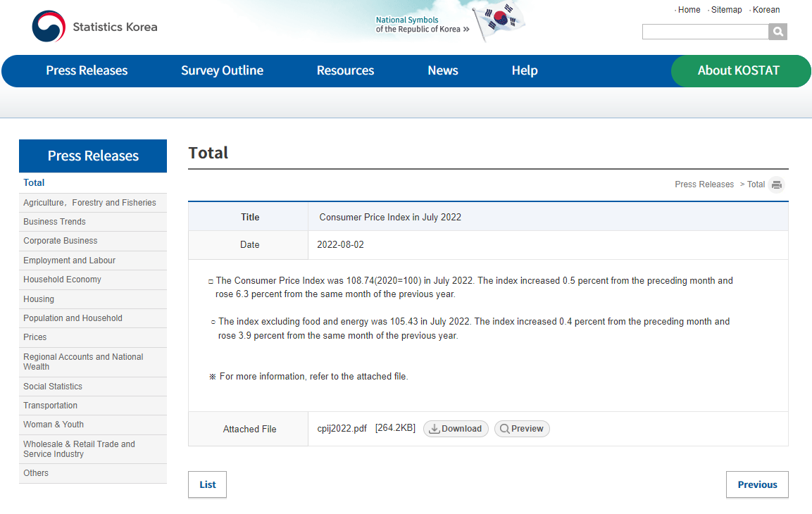Open the Survey Outline menu
812x514 pixels.
point(222,70)
